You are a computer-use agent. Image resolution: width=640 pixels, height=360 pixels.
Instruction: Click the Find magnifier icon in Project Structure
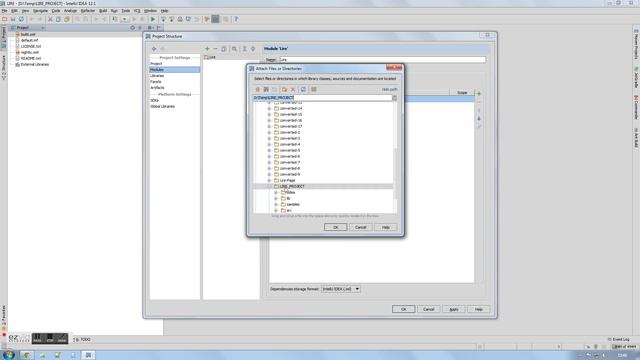(x=234, y=49)
